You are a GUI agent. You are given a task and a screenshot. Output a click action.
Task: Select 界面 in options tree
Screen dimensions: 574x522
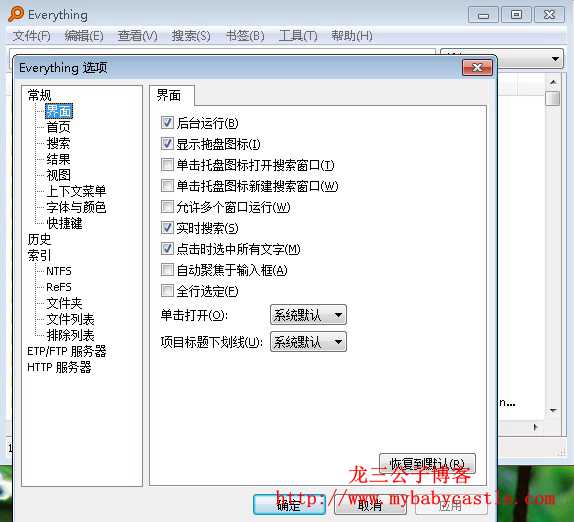pyautogui.click(x=59, y=111)
